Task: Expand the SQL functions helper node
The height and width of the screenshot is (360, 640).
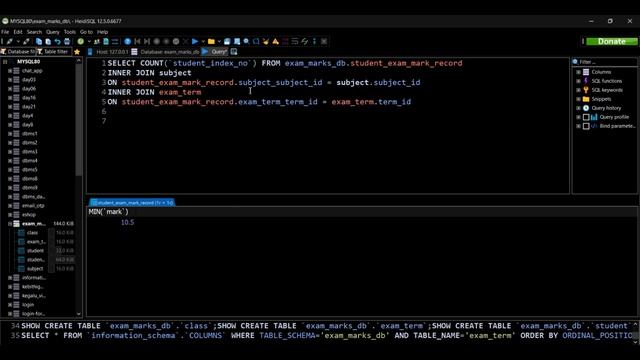Action: 578,81
